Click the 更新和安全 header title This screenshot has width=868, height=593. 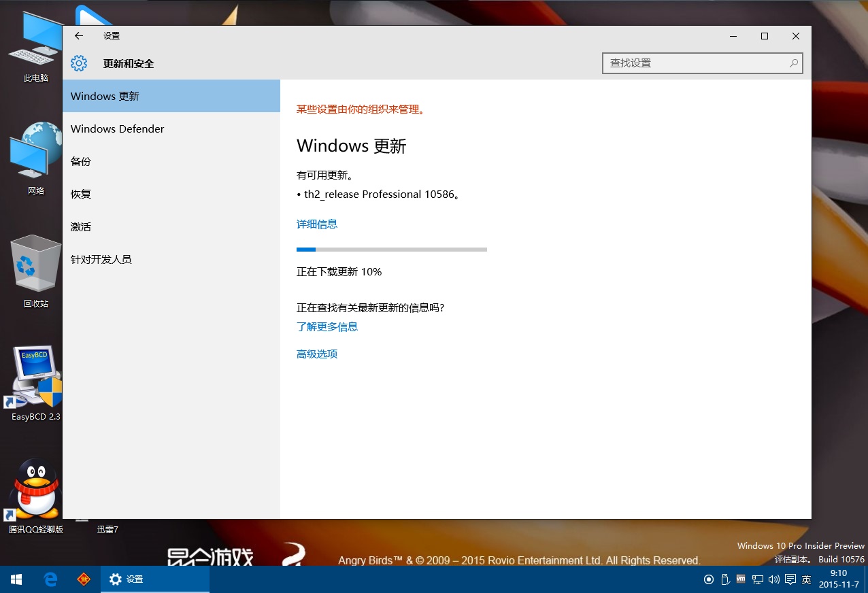(x=129, y=63)
